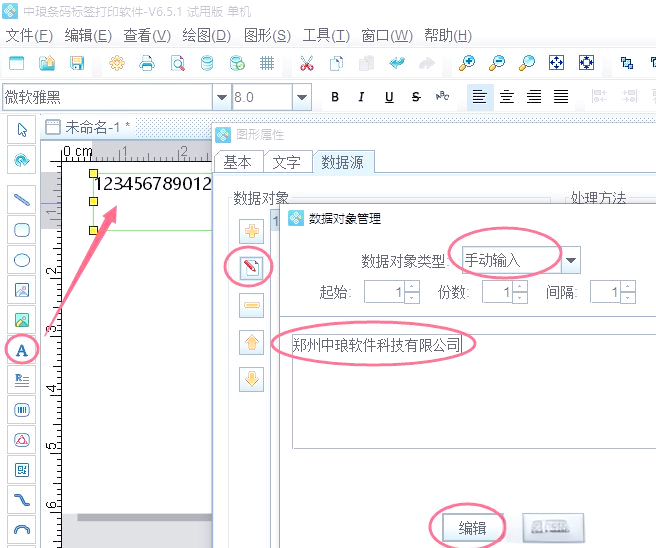Viewport: 656px width, 548px height.
Task: Open the Tools menu (工具)
Action: coord(326,36)
